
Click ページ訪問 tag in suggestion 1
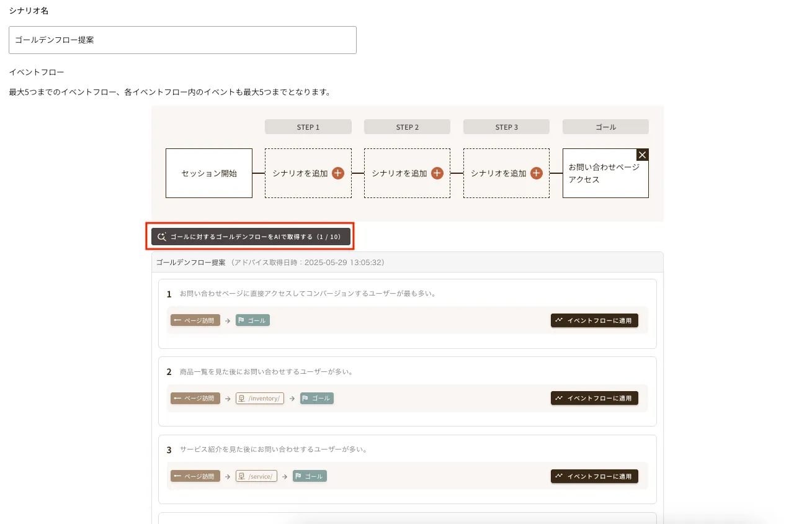coord(195,320)
